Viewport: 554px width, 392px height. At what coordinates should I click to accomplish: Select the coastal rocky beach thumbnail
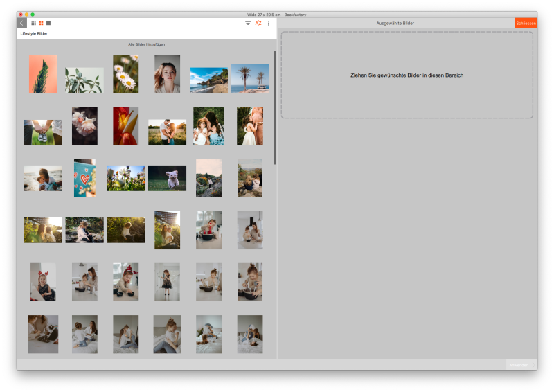(208, 80)
